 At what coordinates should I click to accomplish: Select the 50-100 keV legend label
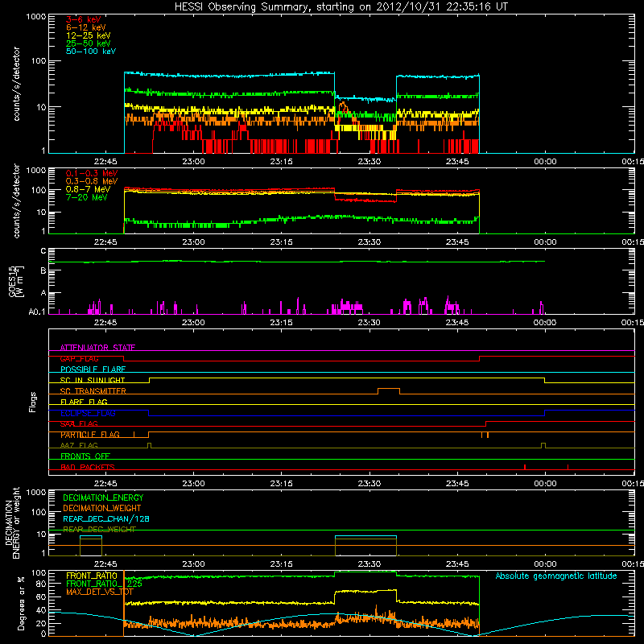91,52
